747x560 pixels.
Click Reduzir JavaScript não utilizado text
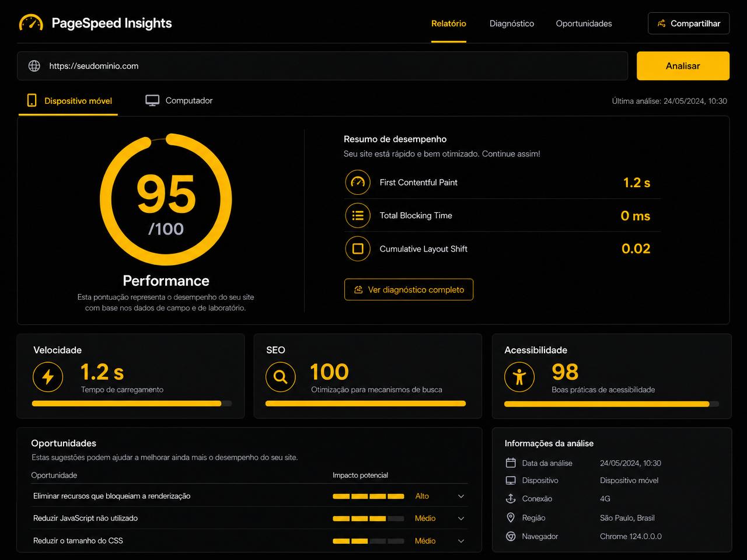[x=85, y=519]
